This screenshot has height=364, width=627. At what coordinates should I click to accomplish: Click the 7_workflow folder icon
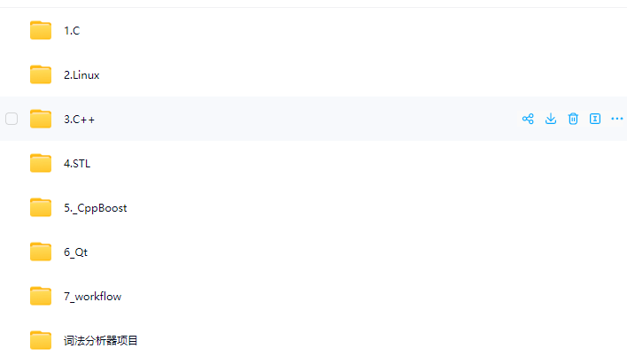point(41,296)
